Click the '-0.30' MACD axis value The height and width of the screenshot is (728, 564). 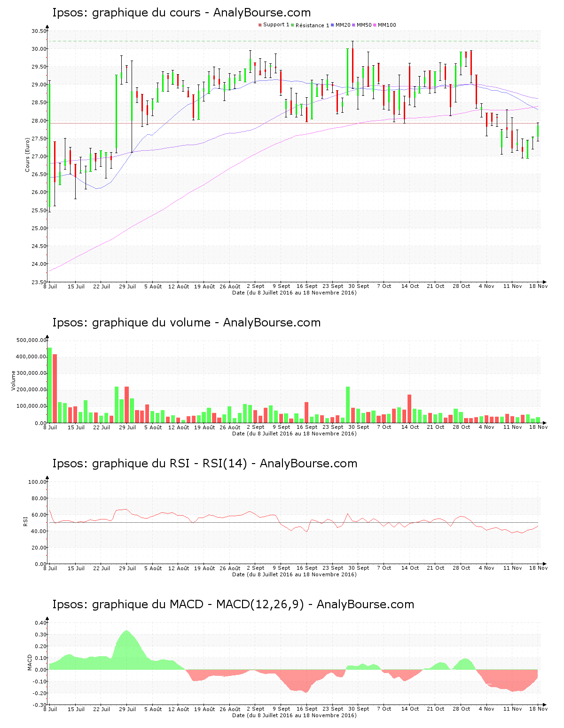coord(40,705)
